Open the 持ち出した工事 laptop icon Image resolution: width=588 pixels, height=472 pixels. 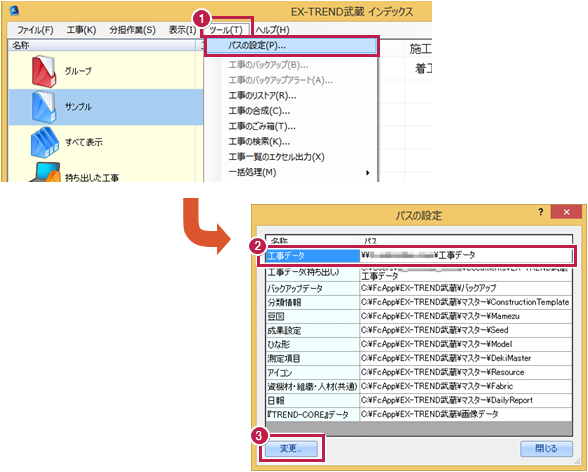[x=45, y=172]
